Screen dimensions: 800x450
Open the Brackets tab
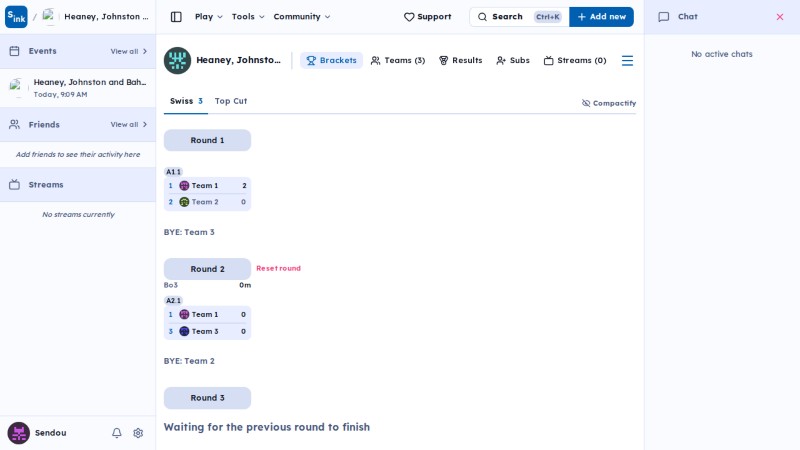click(x=331, y=61)
